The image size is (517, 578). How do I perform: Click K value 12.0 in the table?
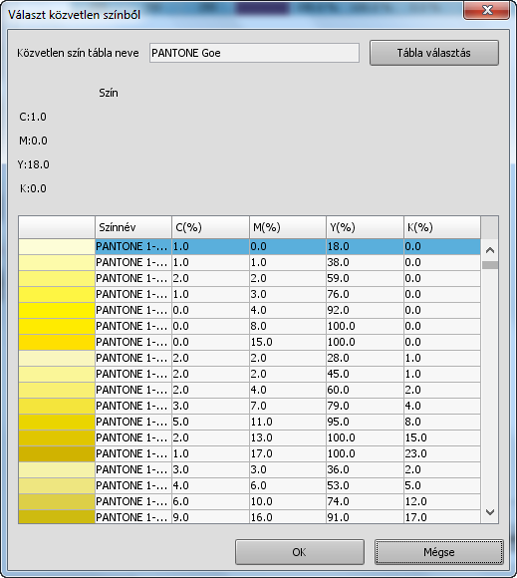[x=442, y=502]
